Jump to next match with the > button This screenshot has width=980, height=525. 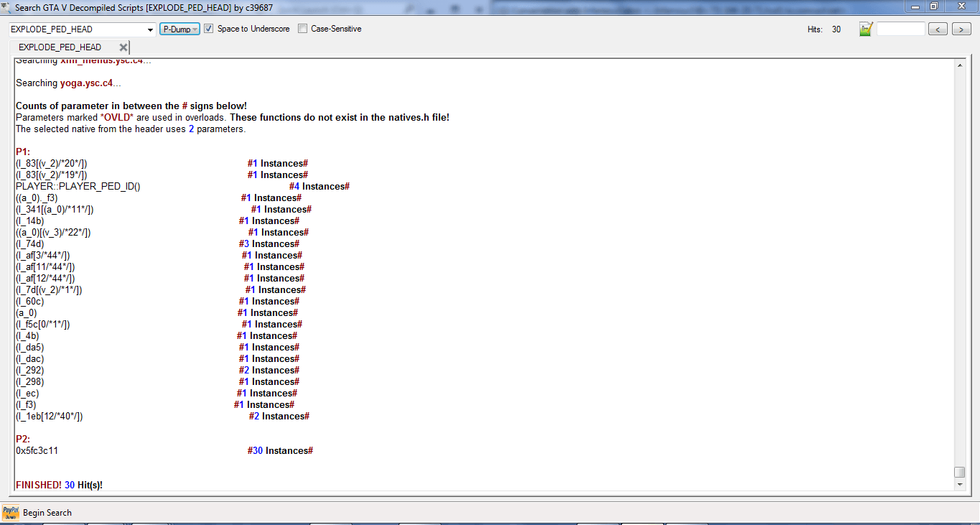tap(961, 29)
